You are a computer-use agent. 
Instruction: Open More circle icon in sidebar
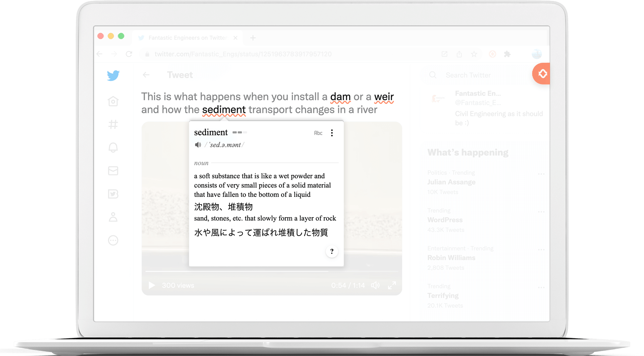[x=113, y=240]
